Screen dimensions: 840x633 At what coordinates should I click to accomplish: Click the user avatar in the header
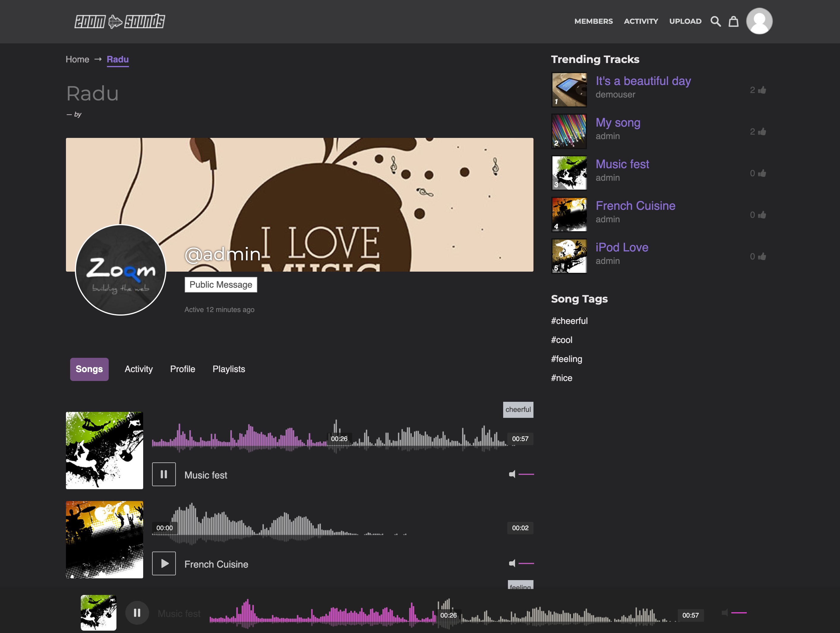[759, 21]
